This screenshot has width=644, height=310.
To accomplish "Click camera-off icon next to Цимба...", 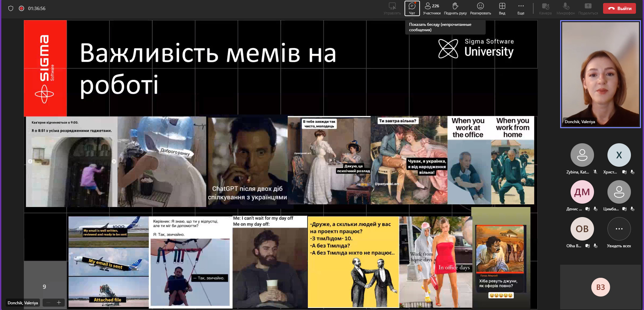I will coord(624,209).
